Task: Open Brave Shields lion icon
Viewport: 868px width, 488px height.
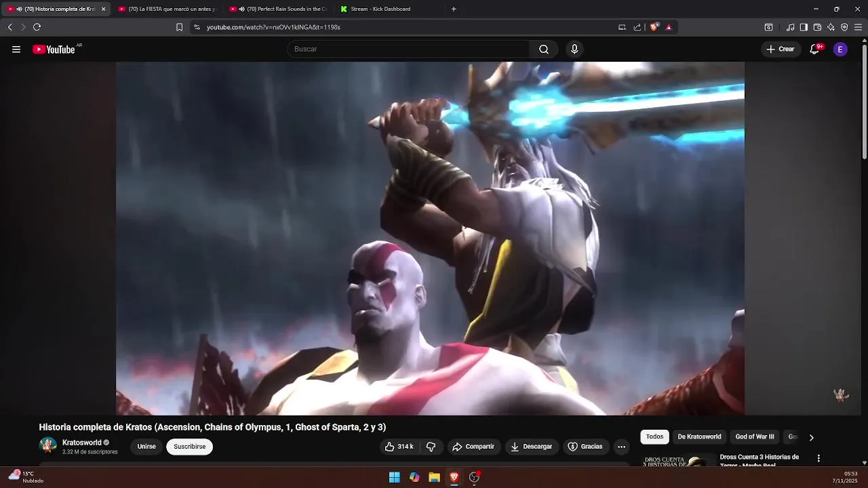Action: (x=654, y=27)
